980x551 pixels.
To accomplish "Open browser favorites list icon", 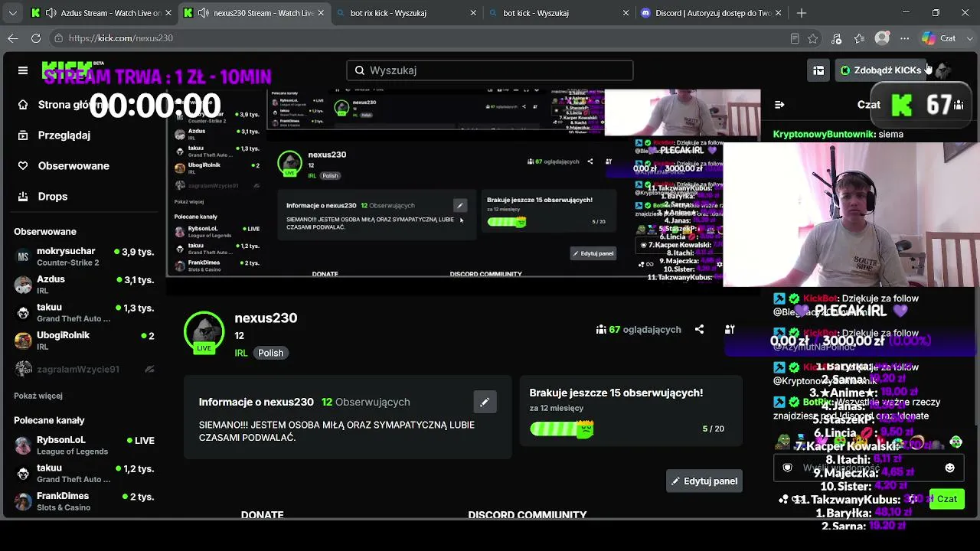I will tap(859, 38).
